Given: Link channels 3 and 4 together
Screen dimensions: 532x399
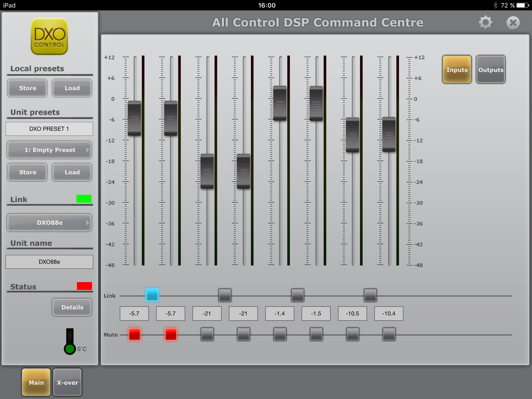Looking at the screenshot, I should coord(225,295).
